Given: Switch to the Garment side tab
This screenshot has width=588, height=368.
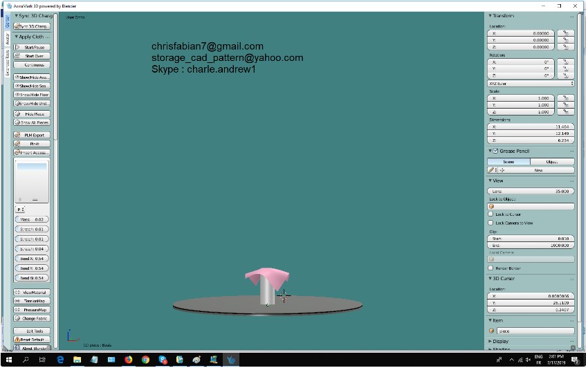Looking at the screenshot, I should (7, 21).
